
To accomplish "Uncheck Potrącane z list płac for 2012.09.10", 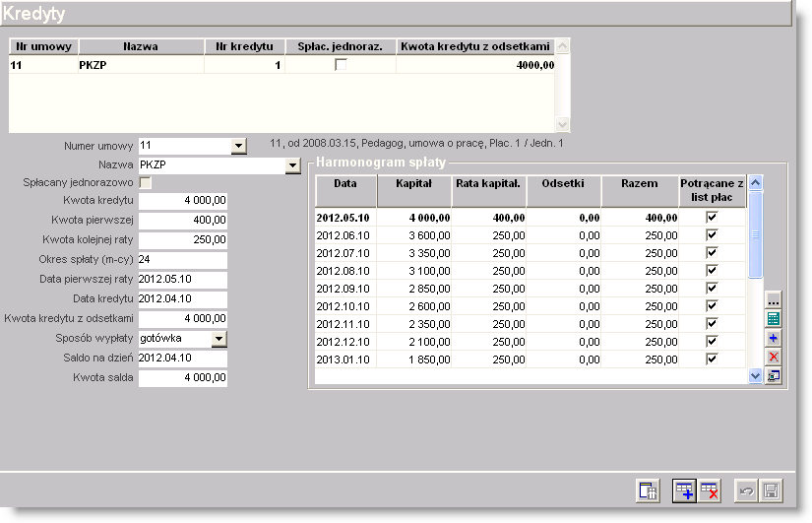I will 712,289.
